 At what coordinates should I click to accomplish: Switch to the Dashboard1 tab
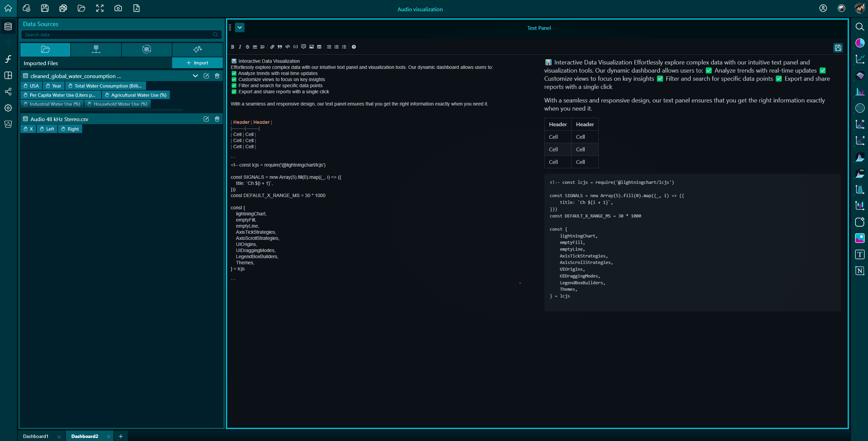pos(36,436)
